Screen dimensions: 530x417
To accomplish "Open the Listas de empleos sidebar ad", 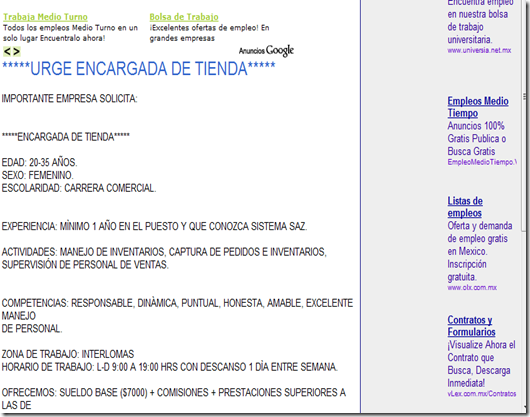I will point(465,207).
